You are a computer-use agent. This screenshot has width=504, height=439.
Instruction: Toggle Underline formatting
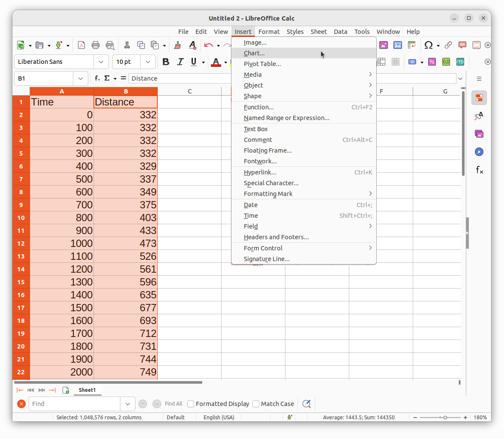coord(194,62)
